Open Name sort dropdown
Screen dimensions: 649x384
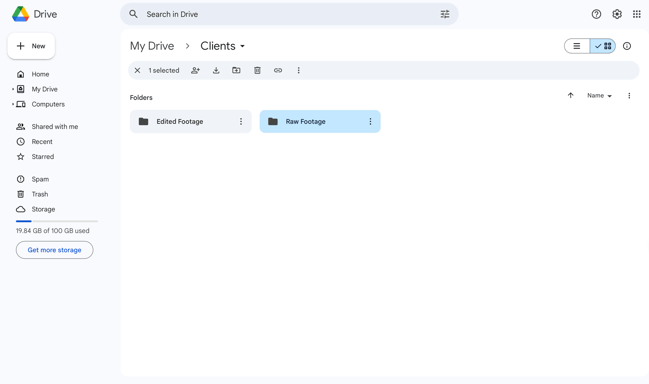(599, 96)
